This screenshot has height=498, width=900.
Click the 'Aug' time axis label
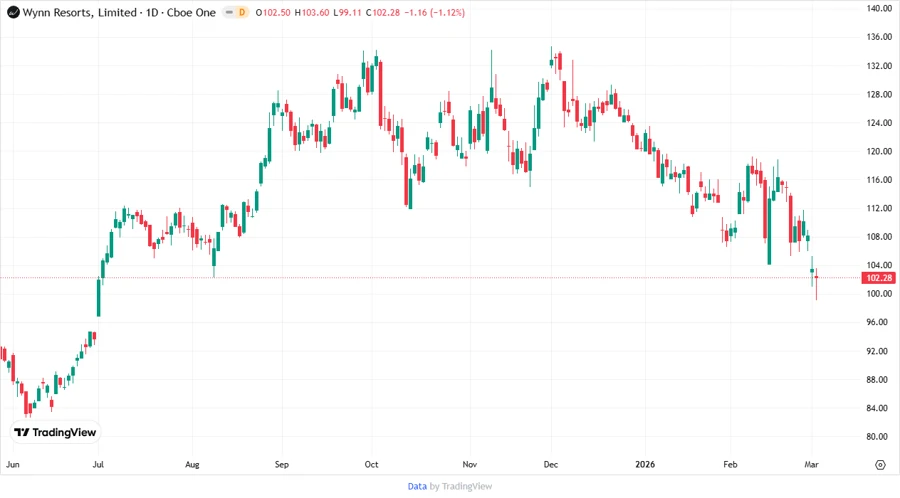point(192,464)
